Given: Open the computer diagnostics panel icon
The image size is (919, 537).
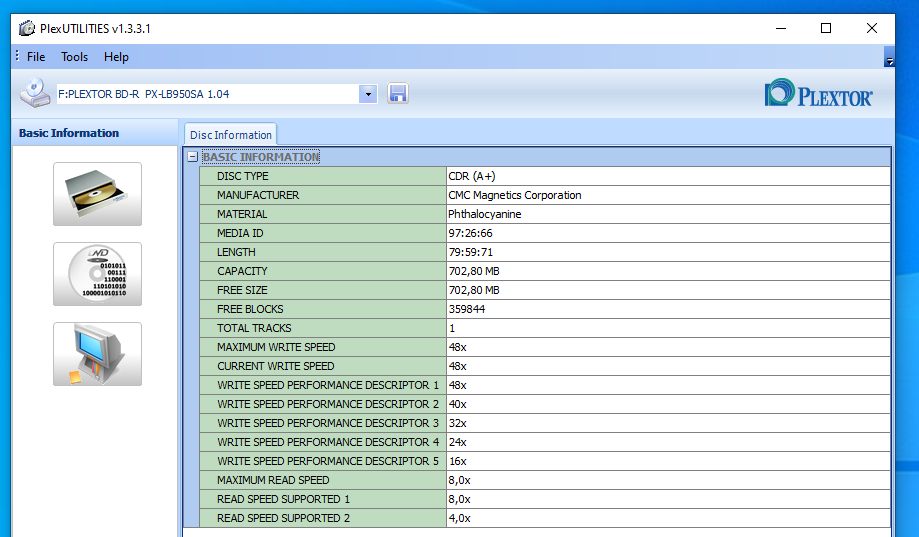Looking at the screenshot, I should pyautogui.click(x=97, y=354).
